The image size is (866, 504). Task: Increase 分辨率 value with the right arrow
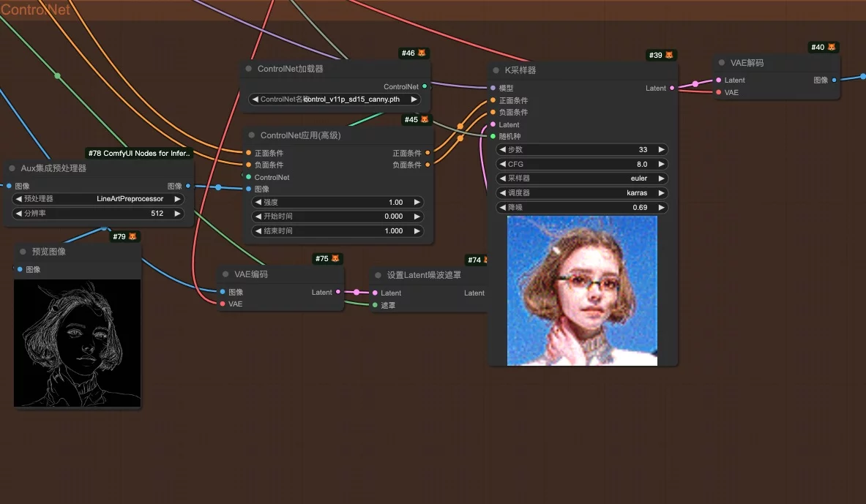click(177, 214)
